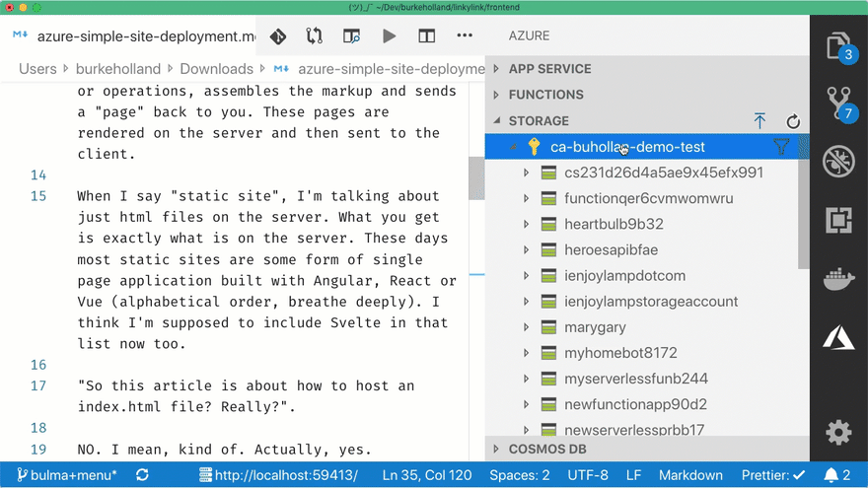Screen dimensions: 868x488
Task: Select ienjoylampstorageaccount in tree
Action: pyautogui.click(x=651, y=301)
